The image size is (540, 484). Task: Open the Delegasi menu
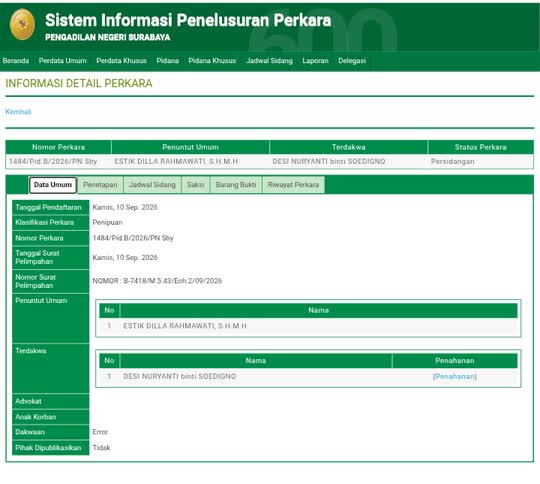pos(352,61)
